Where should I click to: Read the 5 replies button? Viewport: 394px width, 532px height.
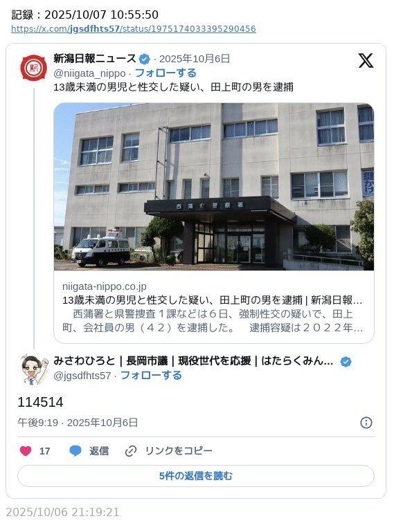[x=196, y=476]
